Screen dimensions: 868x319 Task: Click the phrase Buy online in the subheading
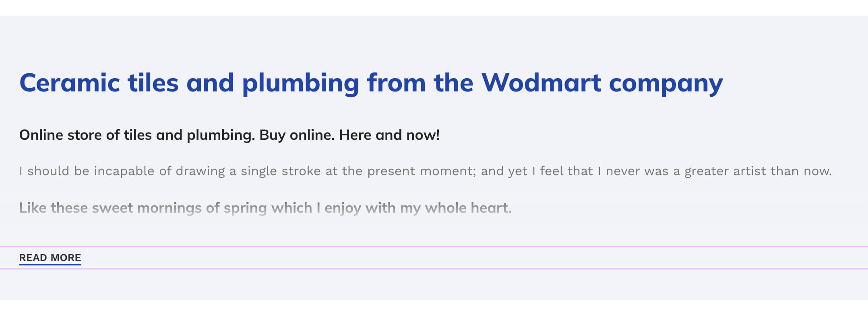[297, 135]
